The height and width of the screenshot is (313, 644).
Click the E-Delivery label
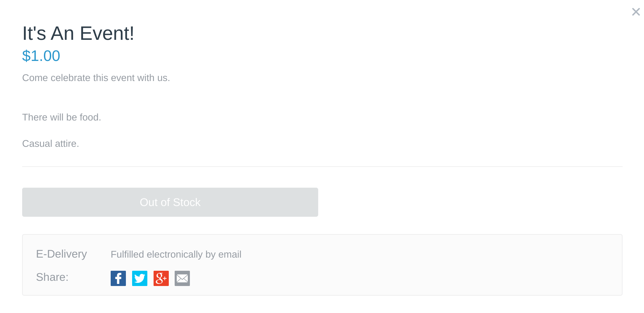pyautogui.click(x=61, y=254)
